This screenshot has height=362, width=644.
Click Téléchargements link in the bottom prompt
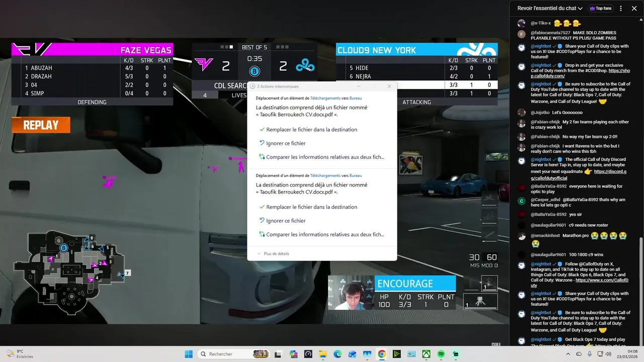pyautogui.click(x=325, y=175)
